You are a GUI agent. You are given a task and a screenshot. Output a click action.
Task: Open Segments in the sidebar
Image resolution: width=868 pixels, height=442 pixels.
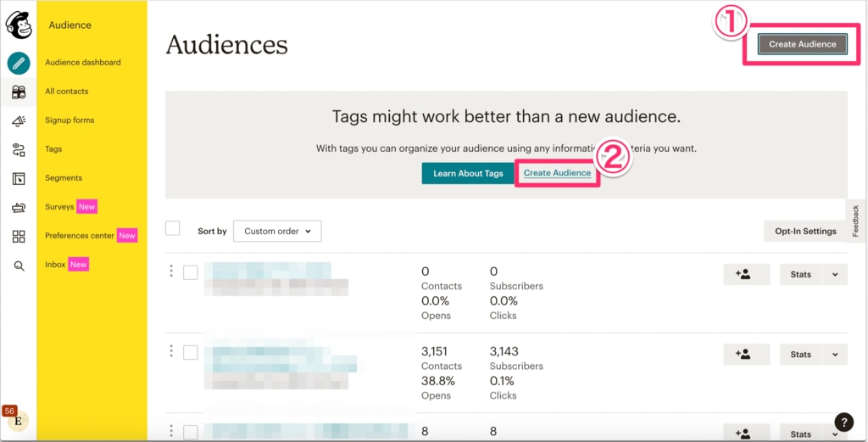tap(64, 178)
